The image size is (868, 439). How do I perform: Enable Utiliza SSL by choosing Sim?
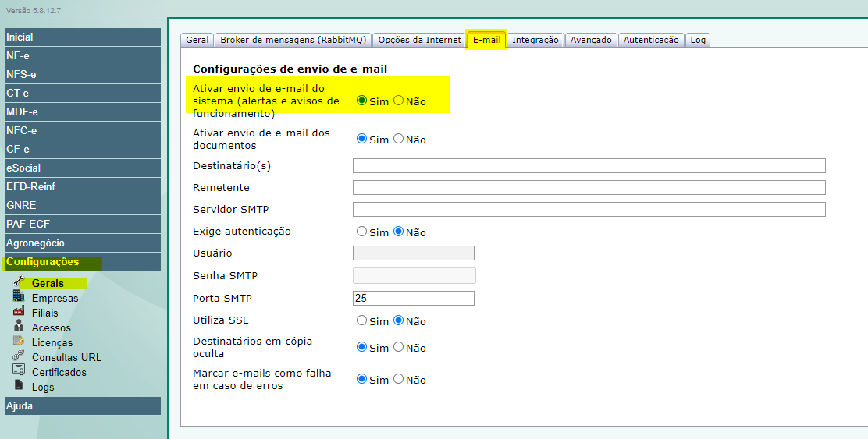coord(361,320)
